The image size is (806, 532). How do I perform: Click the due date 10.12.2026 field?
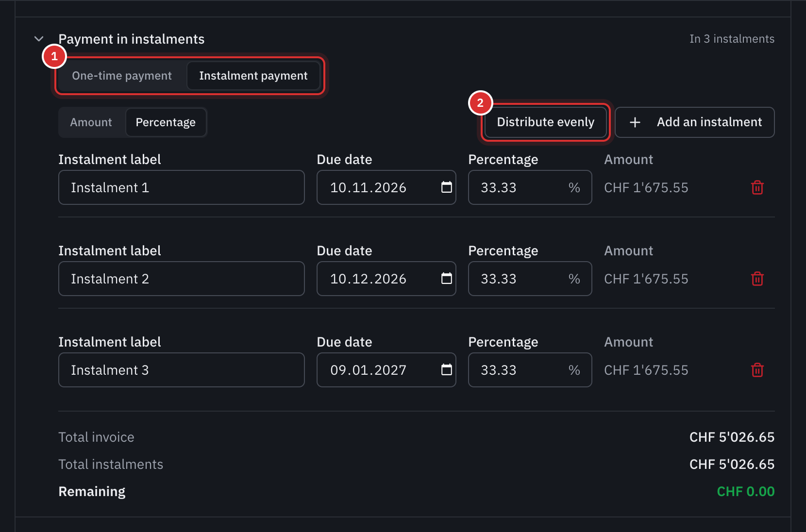(x=386, y=279)
